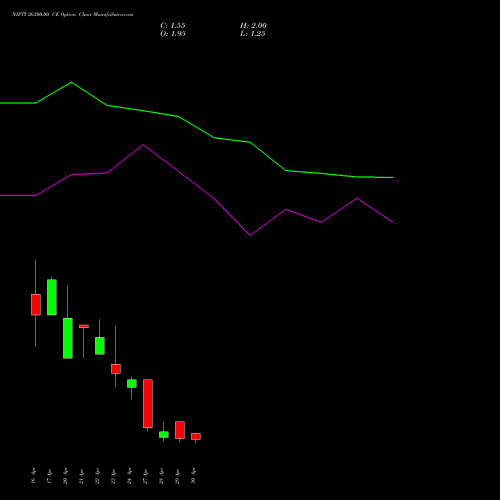Screen dimensions: 500x500
Task: Select the first red candlestick for 16 Apr
Action: tap(36, 304)
